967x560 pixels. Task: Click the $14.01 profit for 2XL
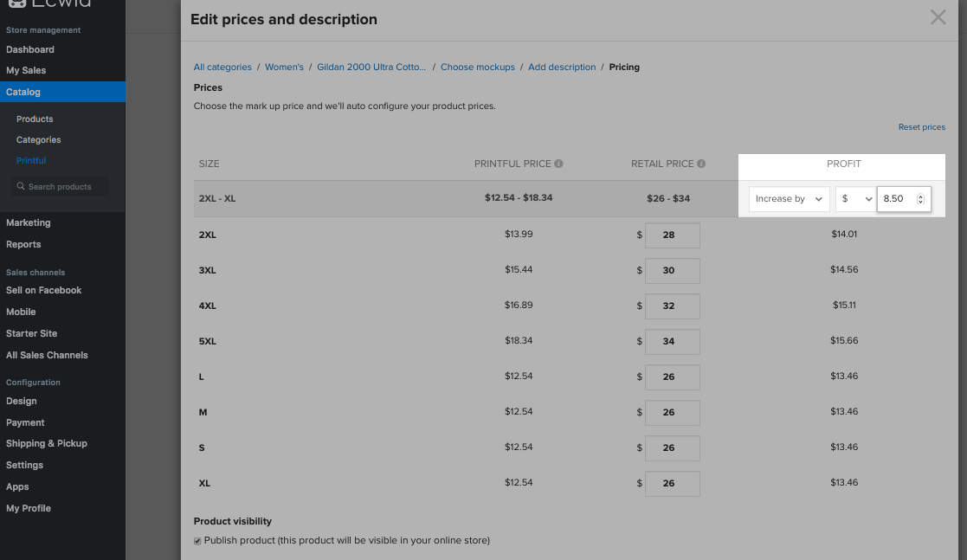tap(844, 234)
